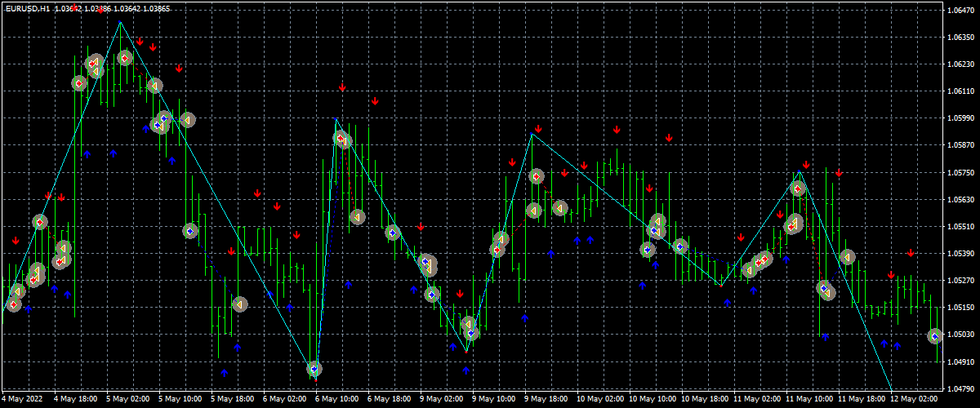This screenshot has width=980, height=408.
Task: Click red down arrow above the 9 May 18:00 peak
Action: pyautogui.click(x=538, y=129)
